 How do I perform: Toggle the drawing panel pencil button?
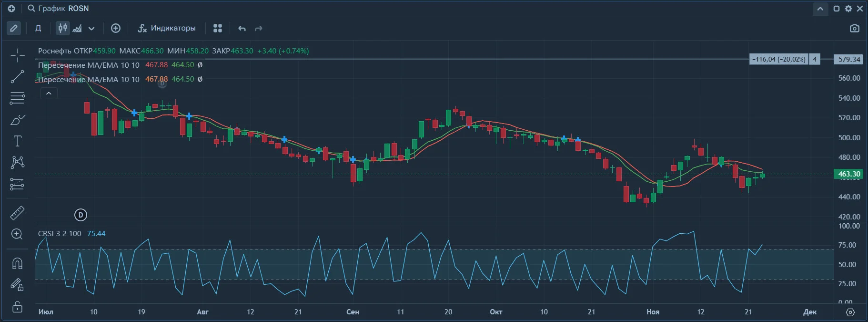click(14, 29)
